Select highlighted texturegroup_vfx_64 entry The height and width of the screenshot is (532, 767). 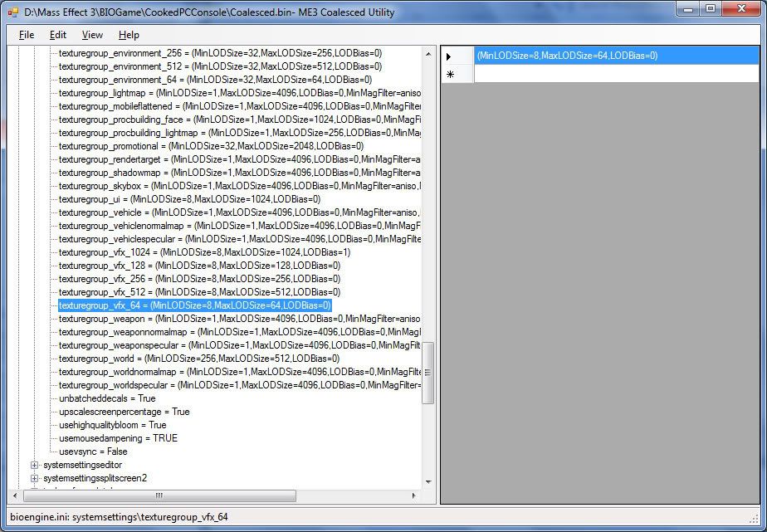pos(195,305)
